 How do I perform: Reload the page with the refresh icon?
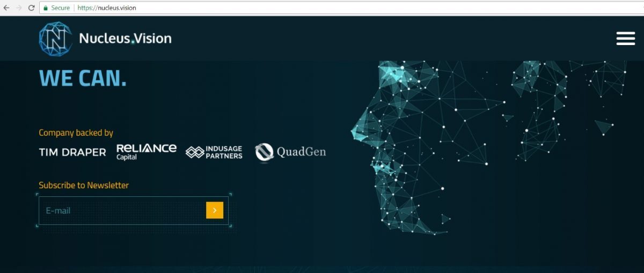tap(32, 8)
